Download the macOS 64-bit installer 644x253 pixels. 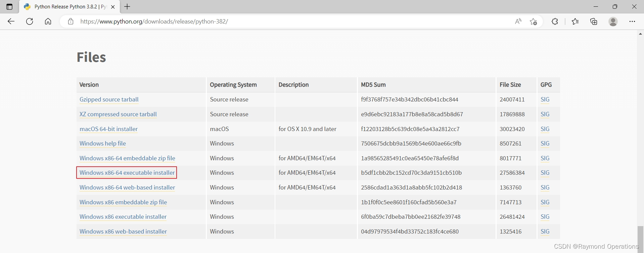pos(108,129)
